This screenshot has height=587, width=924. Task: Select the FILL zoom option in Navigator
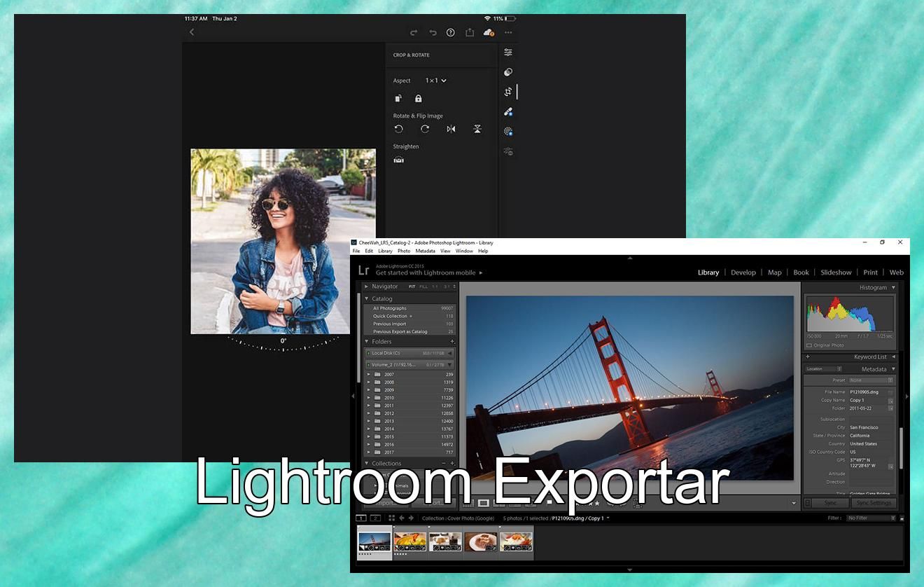(423, 286)
